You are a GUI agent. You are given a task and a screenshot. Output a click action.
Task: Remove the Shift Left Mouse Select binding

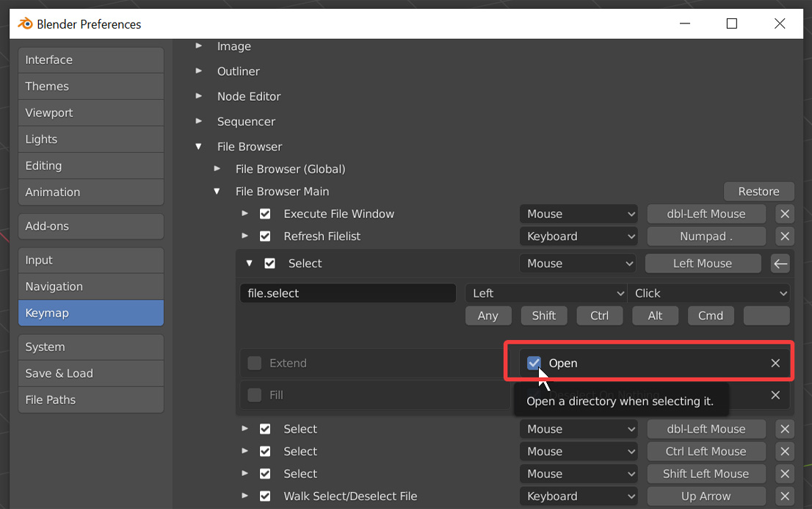click(x=784, y=474)
